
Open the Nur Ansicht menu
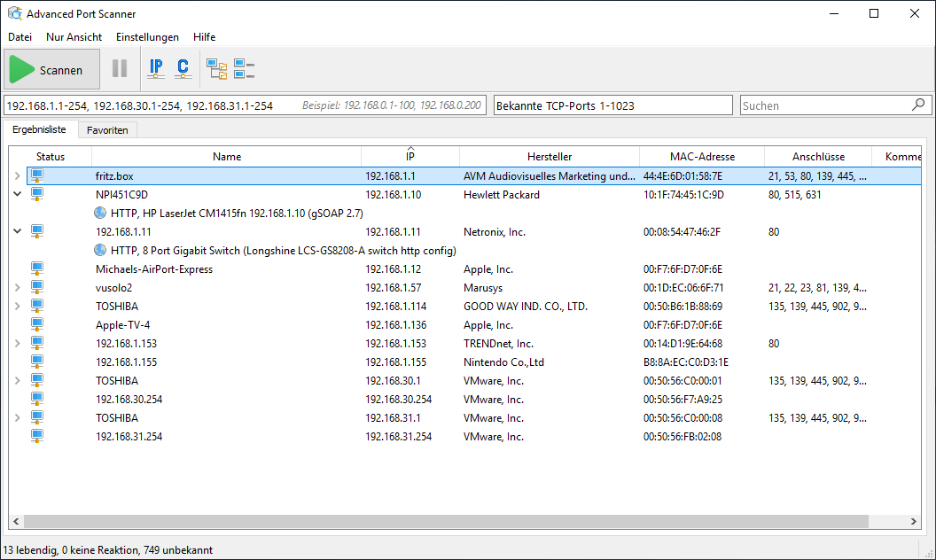tap(74, 37)
